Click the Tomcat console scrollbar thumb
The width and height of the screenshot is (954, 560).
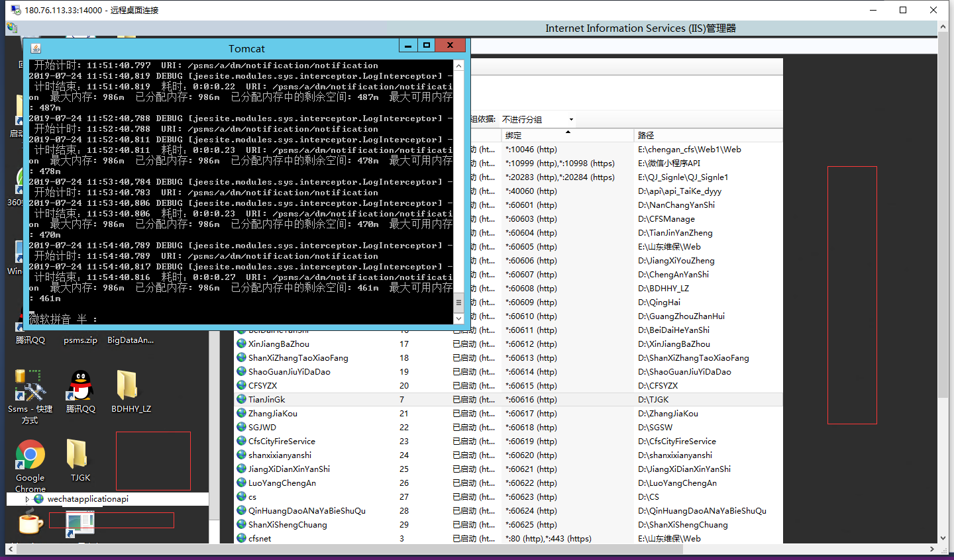click(458, 303)
